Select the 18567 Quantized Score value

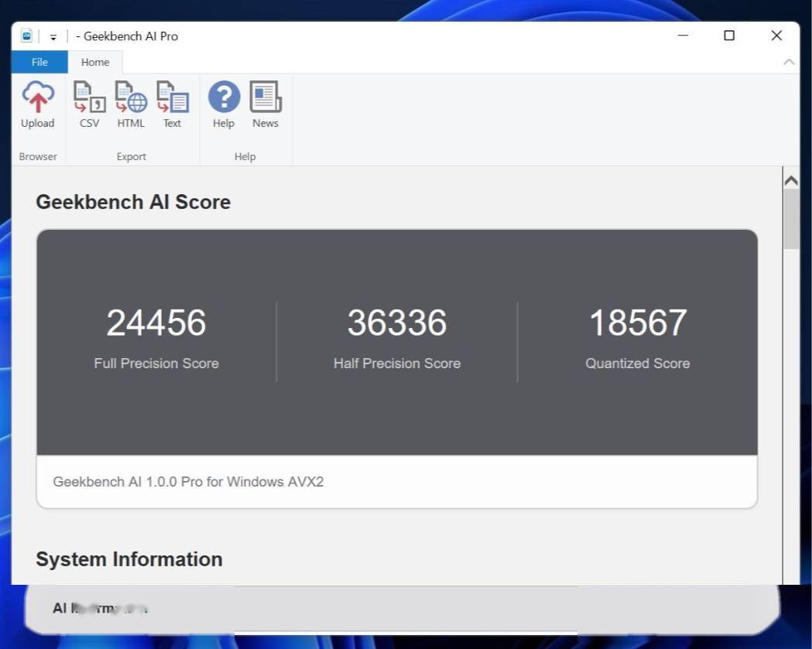pos(638,323)
